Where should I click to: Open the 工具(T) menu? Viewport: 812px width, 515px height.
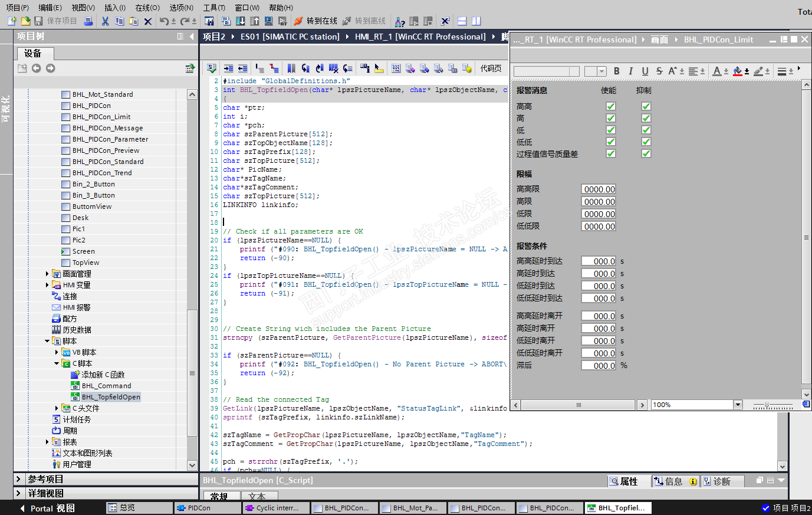pos(214,8)
